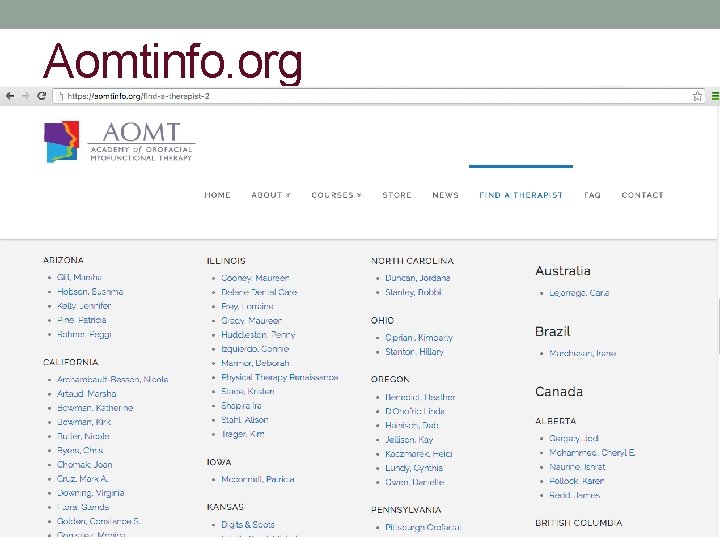This screenshot has height=540, width=720.
Task: Open Stanley, Bobbi link
Action: [413, 292]
